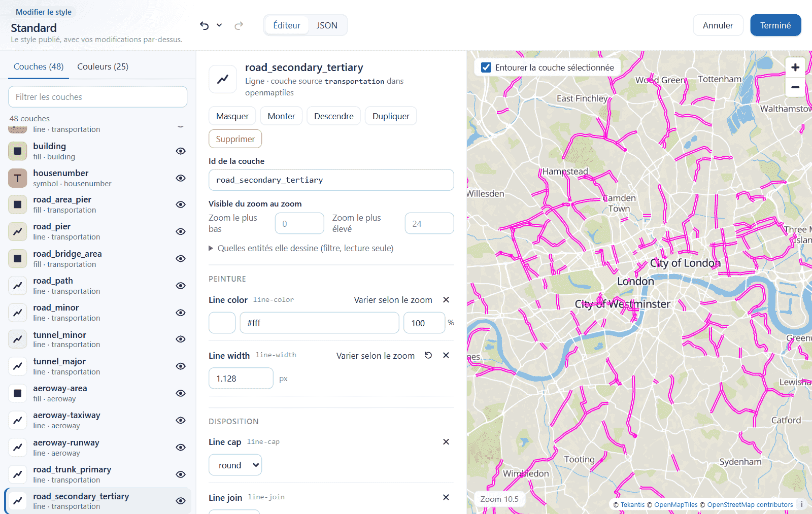
Task: Click 'Varier selon le zoom' for Line width
Action: 375,356
